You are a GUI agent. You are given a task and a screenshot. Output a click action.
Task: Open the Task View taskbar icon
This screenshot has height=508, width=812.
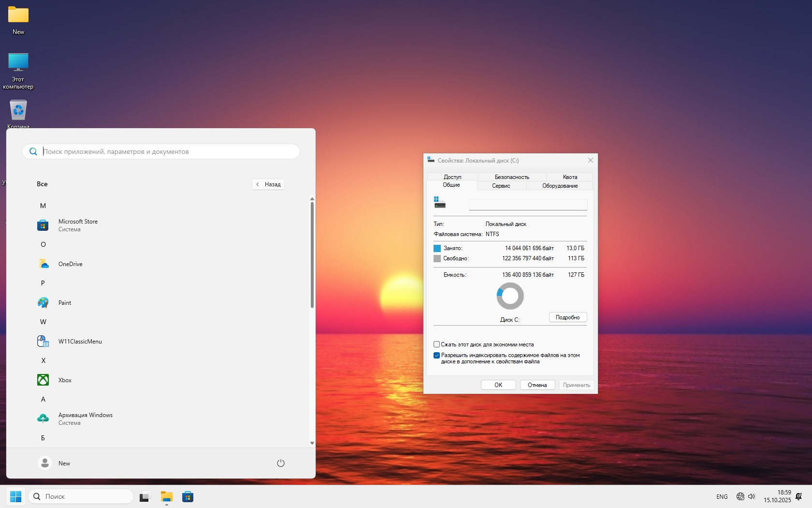pyautogui.click(x=145, y=497)
